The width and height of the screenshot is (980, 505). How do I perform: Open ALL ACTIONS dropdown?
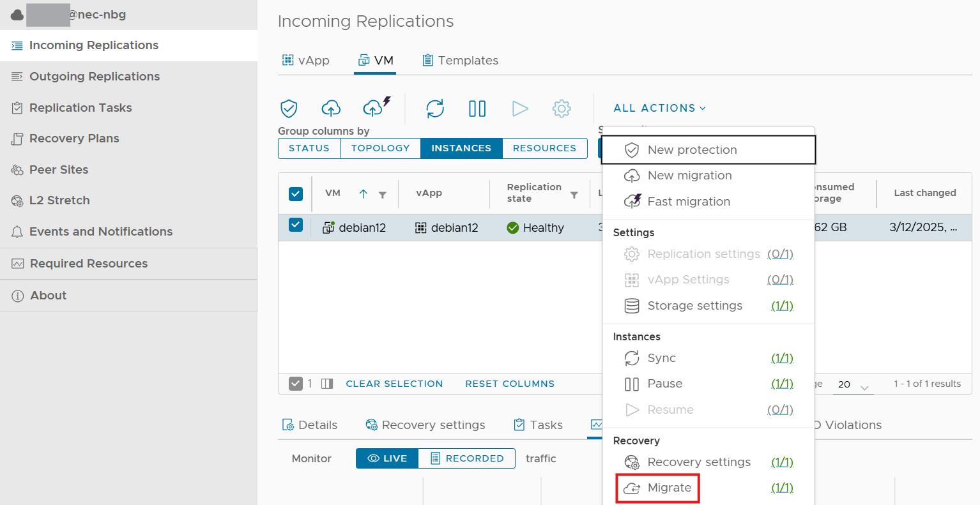tap(660, 108)
